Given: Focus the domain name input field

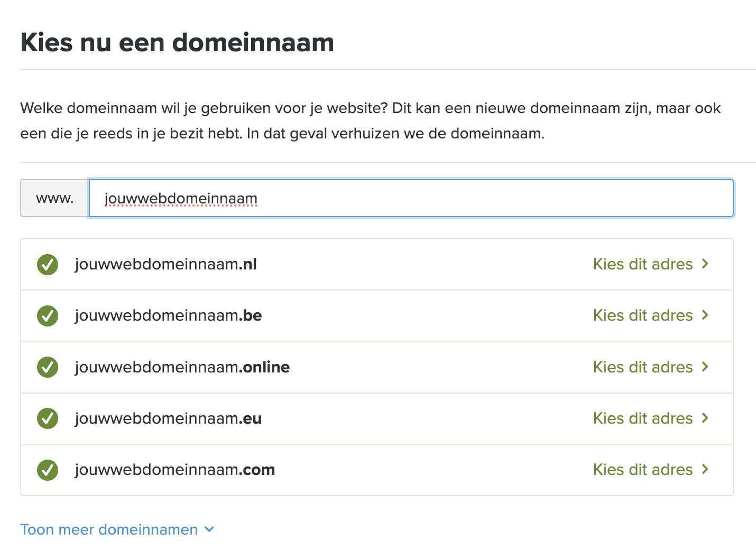Looking at the screenshot, I should pos(411,198).
